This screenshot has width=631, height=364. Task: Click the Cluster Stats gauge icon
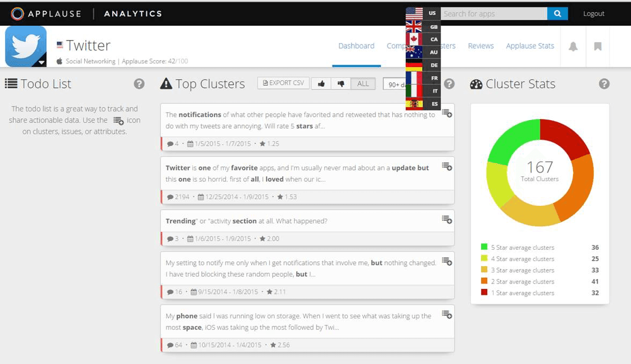[x=476, y=84]
